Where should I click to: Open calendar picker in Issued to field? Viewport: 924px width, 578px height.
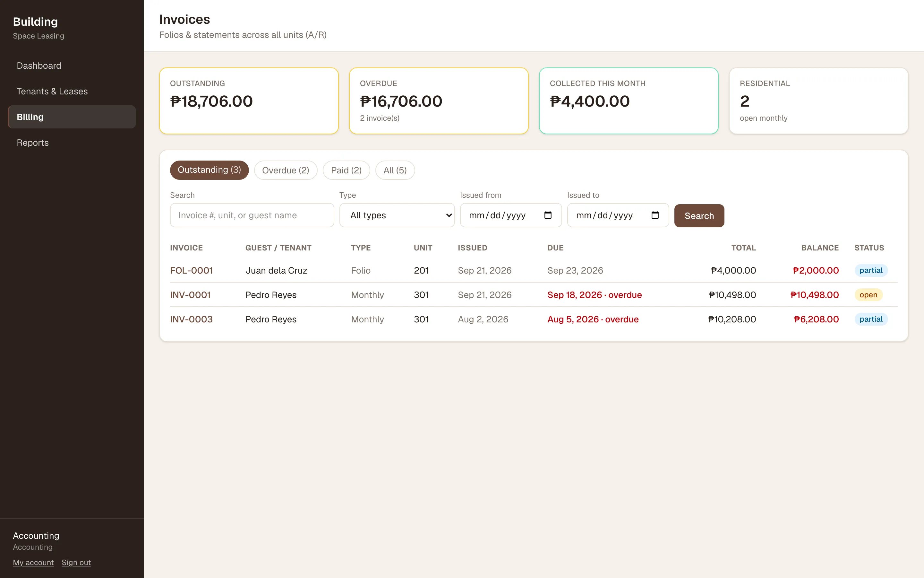[x=655, y=215]
